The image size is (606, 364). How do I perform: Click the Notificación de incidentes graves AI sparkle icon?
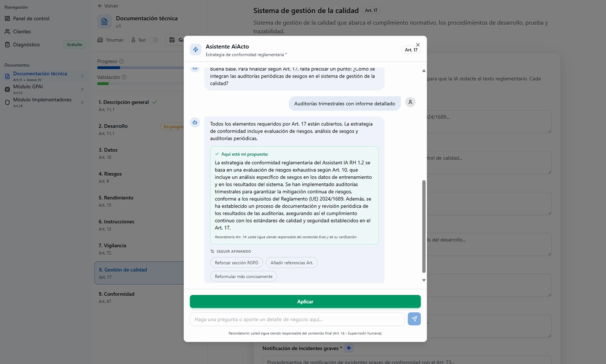(x=349, y=348)
